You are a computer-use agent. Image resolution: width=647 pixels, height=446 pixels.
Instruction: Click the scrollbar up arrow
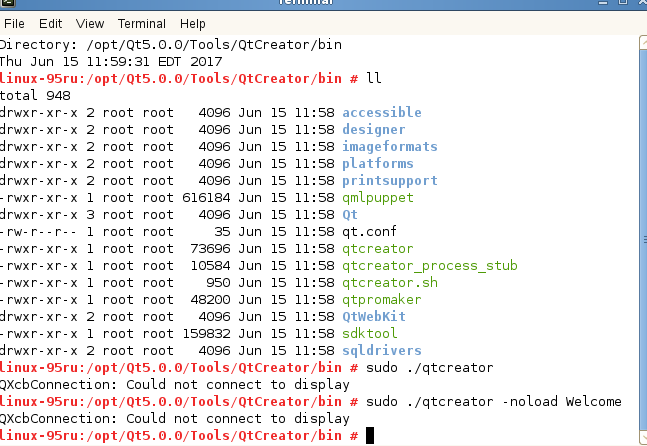tap(643, 42)
